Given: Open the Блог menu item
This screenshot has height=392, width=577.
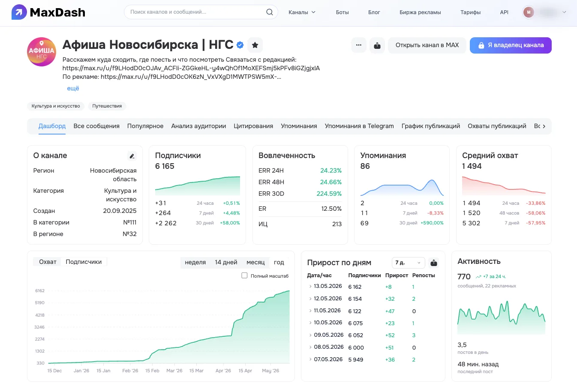Looking at the screenshot, I should click(x=374, y=12).
